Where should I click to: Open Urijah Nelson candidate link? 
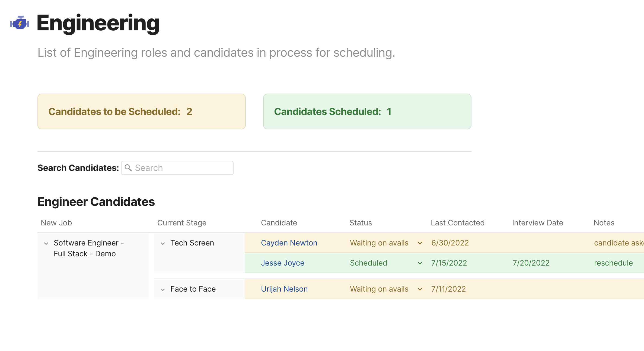click(x=284, y=289)
